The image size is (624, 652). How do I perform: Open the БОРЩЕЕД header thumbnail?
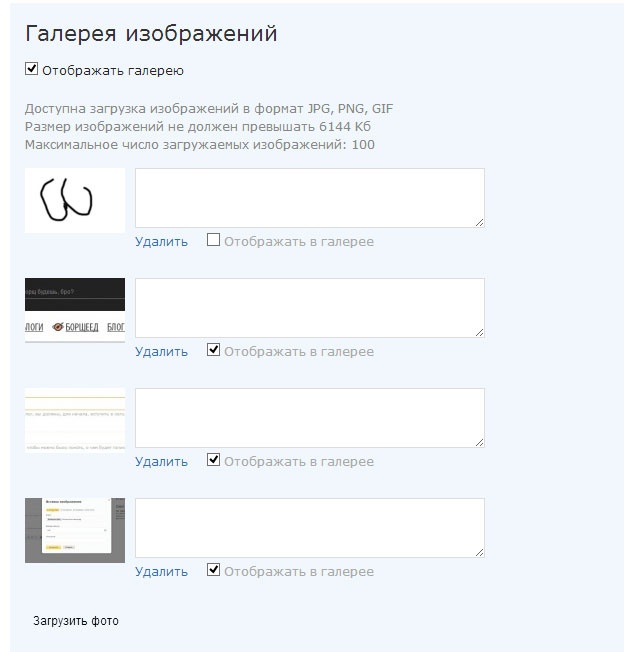point(75,311)
